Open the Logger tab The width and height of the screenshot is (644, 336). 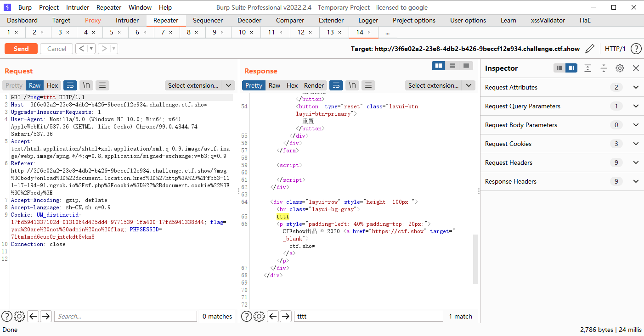368,20
